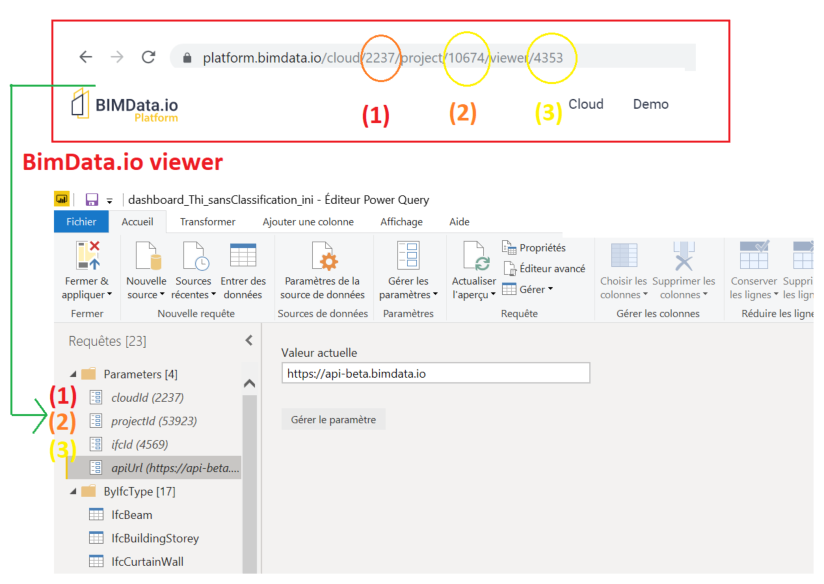
Task: Click the IfcBuildingStorey table icon
Action: [x=96, y=538]
